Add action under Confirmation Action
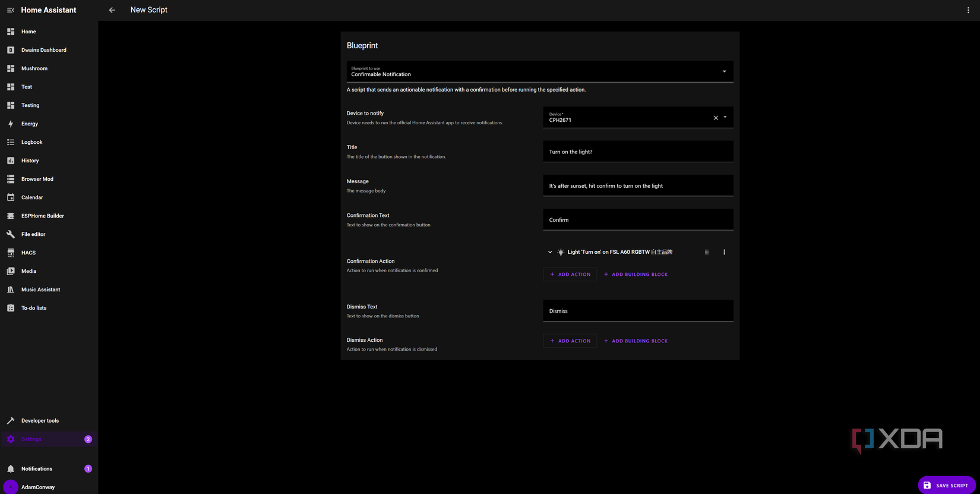 click(x=570, y=274)
